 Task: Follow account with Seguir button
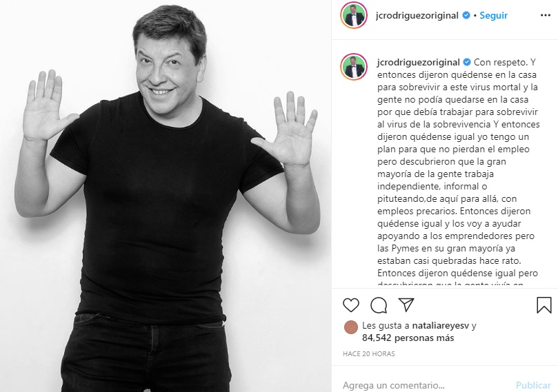pos(493,15)
